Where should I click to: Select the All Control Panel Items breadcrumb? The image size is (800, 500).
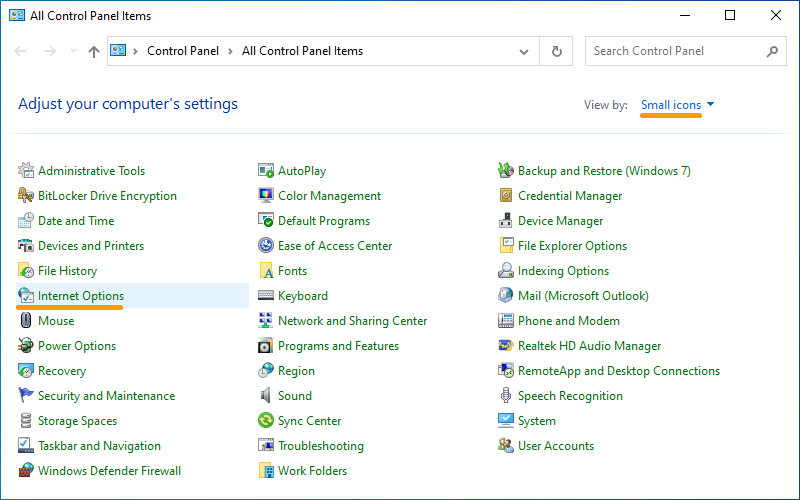[302, 51]
